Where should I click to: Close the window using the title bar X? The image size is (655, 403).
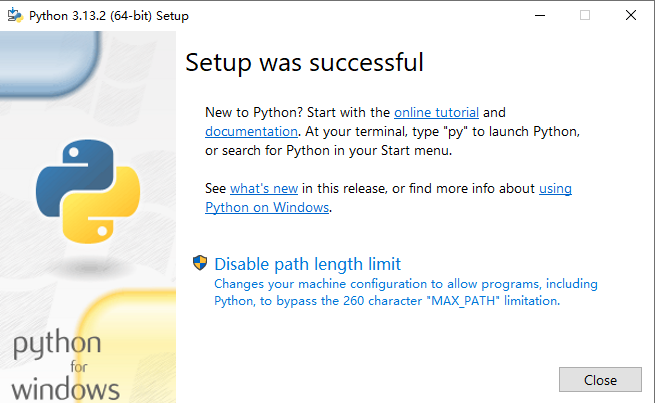point(631,16)
